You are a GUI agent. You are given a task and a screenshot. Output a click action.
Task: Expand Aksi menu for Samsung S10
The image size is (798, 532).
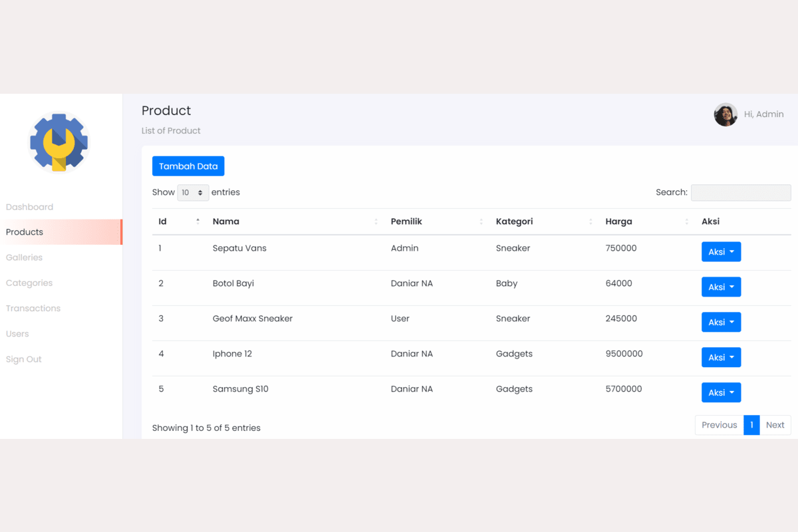pyautogui.click(x=721, y=393)
